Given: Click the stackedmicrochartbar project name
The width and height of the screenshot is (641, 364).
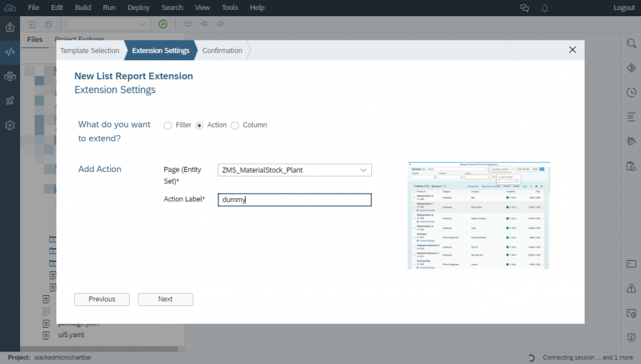Looking at the screenshot, I should pos(63,358).
